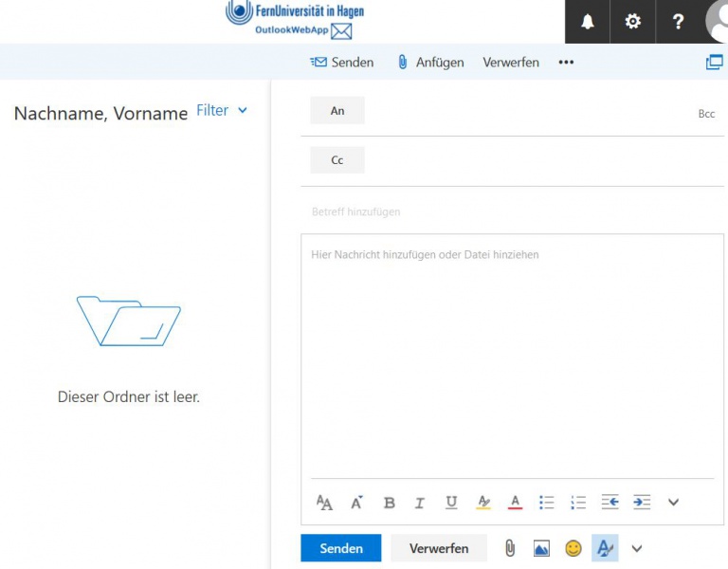Viewport: 728px width, 569px height.
Task: Click the OutlookWebApp envelope icon
Action: tap(341, 31)
